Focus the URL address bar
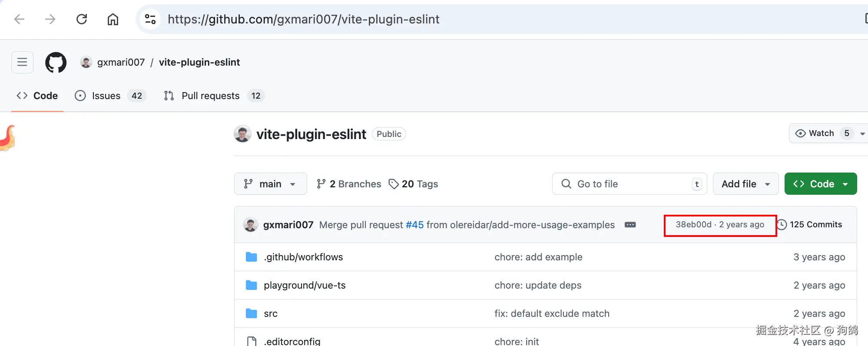868x346 pixels. [502, 19]
